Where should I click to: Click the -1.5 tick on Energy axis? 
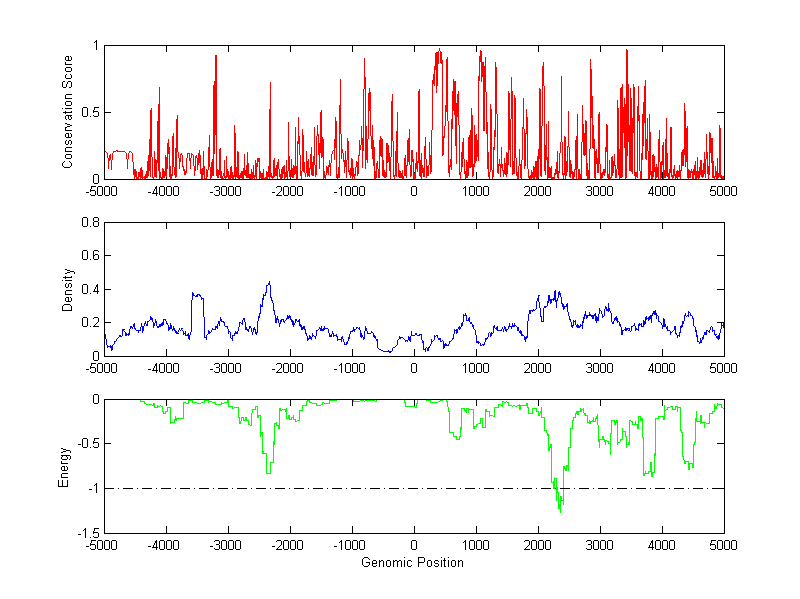tap(87, 533)
